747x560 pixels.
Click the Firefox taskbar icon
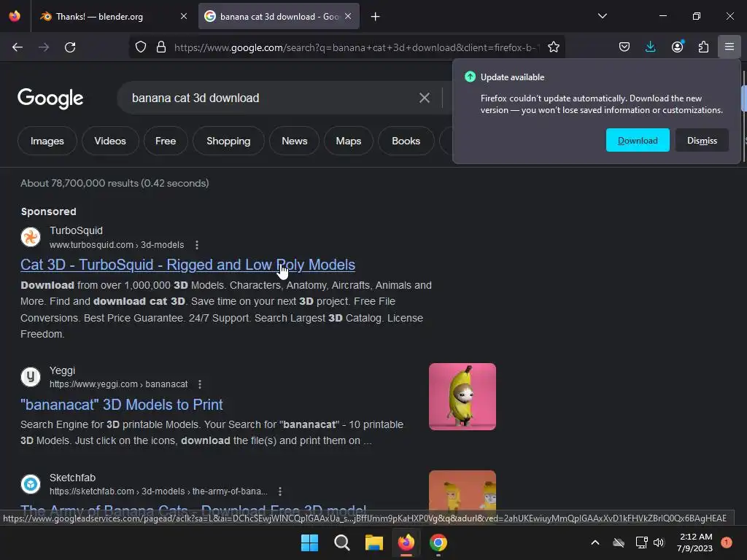[406, 542]
